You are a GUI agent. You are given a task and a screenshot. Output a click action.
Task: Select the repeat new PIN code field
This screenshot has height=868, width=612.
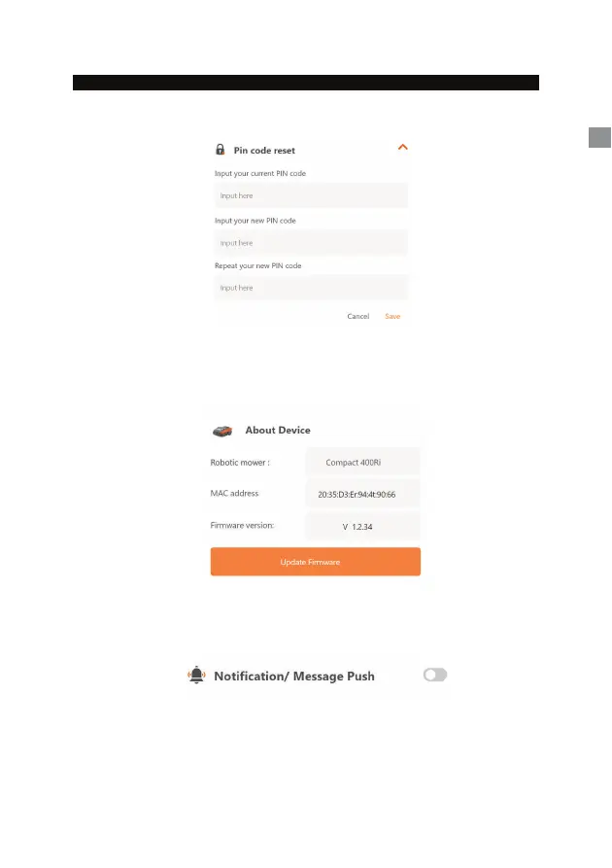click(x=311, y=288)
